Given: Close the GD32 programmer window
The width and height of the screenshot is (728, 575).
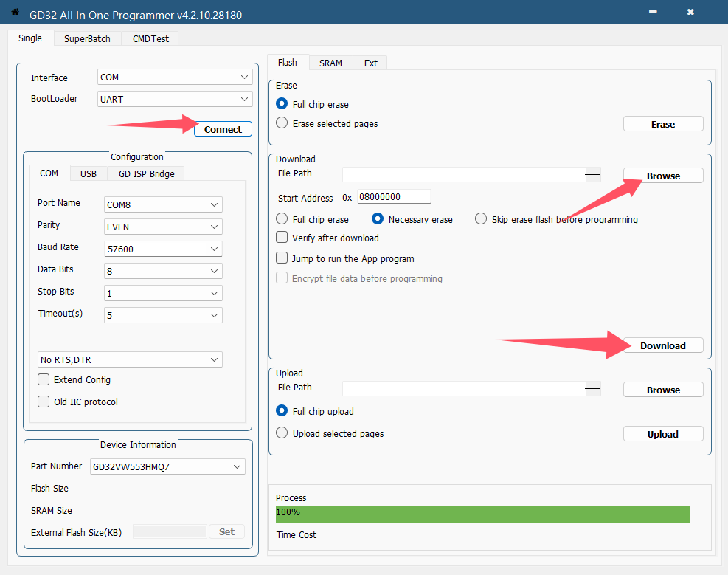Looking at the screenshot, I should [x=690, y=13].
